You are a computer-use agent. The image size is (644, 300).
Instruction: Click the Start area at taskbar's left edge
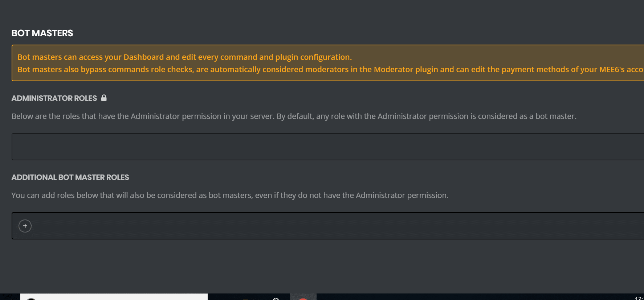coord(9,297)
